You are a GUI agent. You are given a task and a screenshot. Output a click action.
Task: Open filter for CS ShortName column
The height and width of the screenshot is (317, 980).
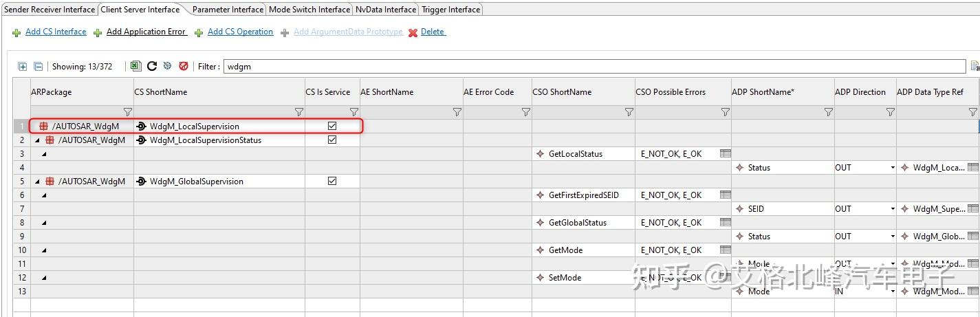[298, 112]
